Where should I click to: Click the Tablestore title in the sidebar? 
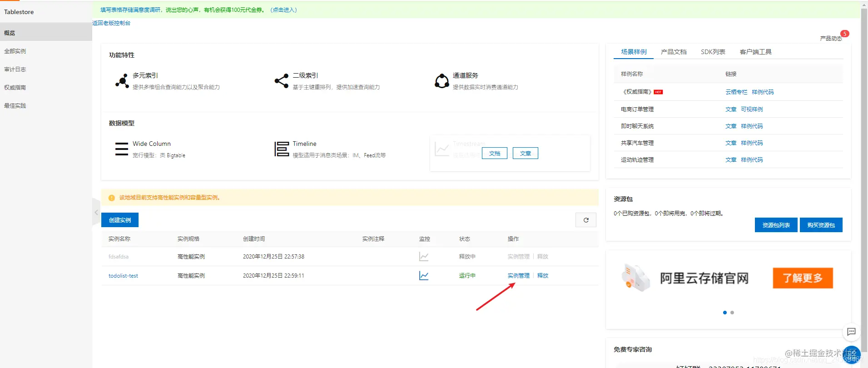pos(19,12)
